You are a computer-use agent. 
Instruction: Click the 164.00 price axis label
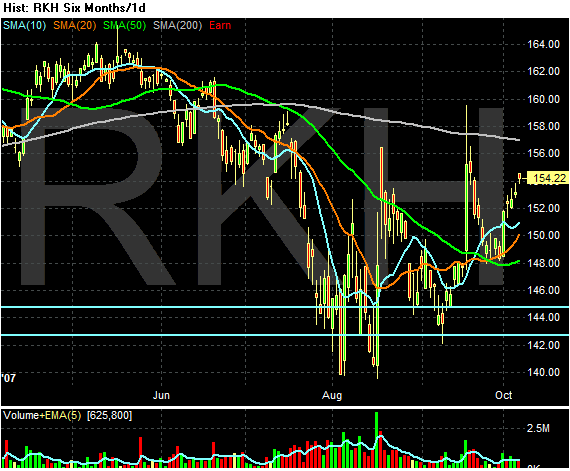[x=544, y=44]
